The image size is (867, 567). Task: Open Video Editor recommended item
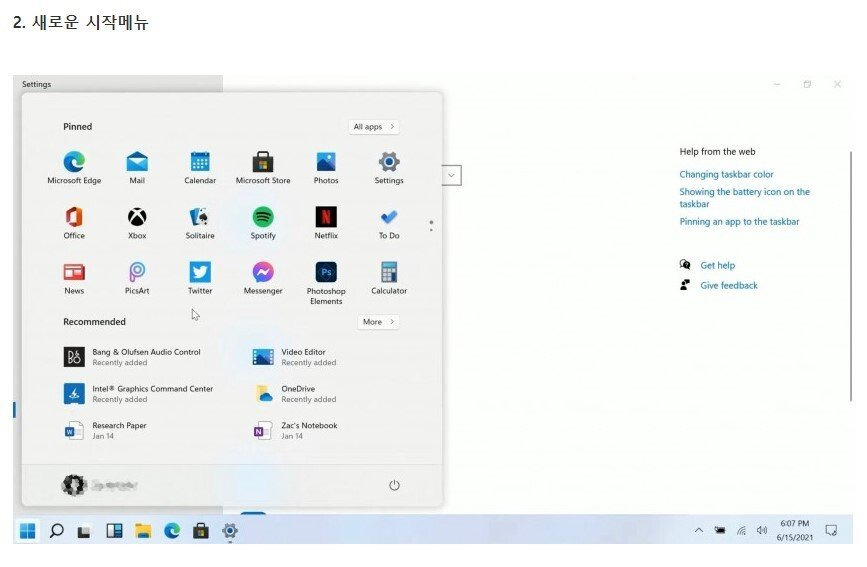(295, 357)
